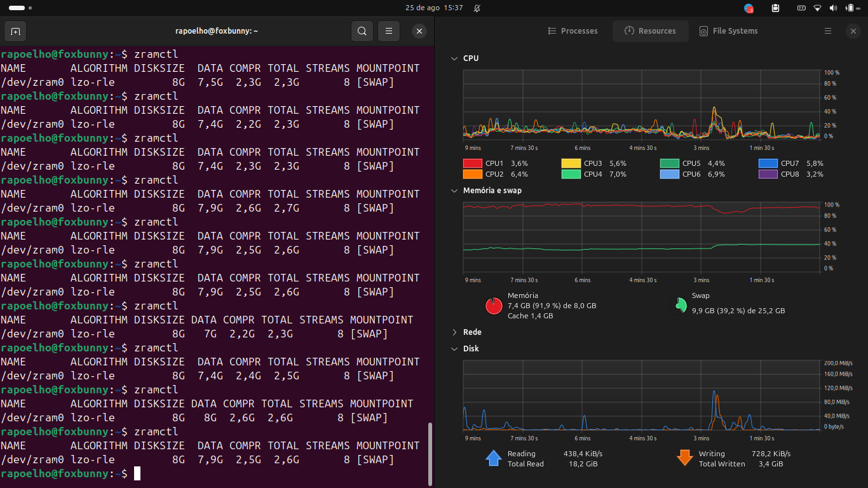868x488 pixels.
Task: Select the Resources tab
Action: (x=650, y=31)
